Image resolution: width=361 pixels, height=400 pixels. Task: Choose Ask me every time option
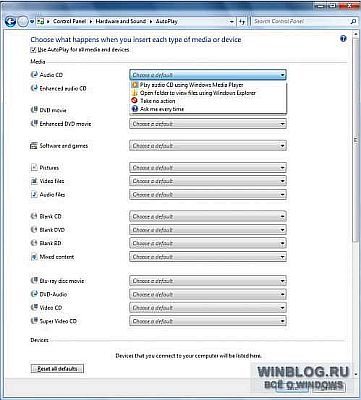pyautogui.click(x=208, y=109)
